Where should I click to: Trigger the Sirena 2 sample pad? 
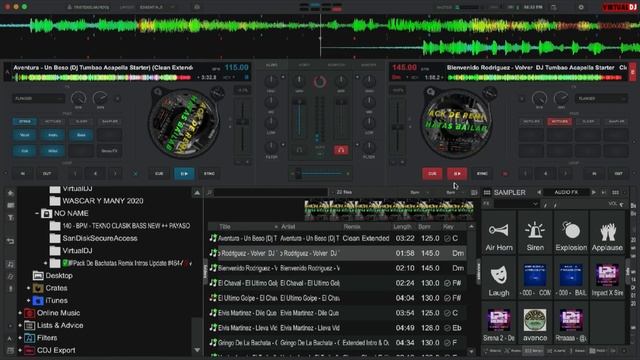499,324
